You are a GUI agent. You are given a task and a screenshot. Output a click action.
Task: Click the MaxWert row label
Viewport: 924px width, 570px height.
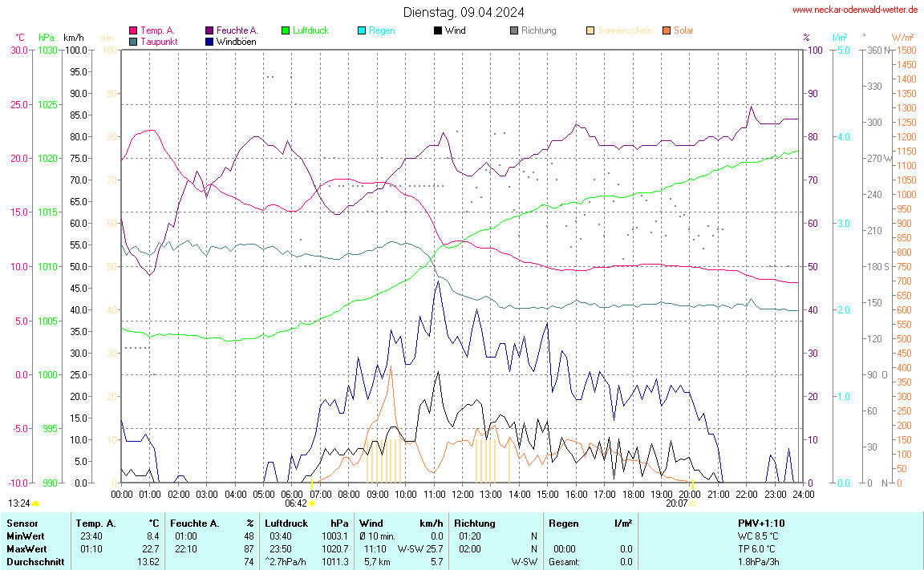click(x=25, y=548)
